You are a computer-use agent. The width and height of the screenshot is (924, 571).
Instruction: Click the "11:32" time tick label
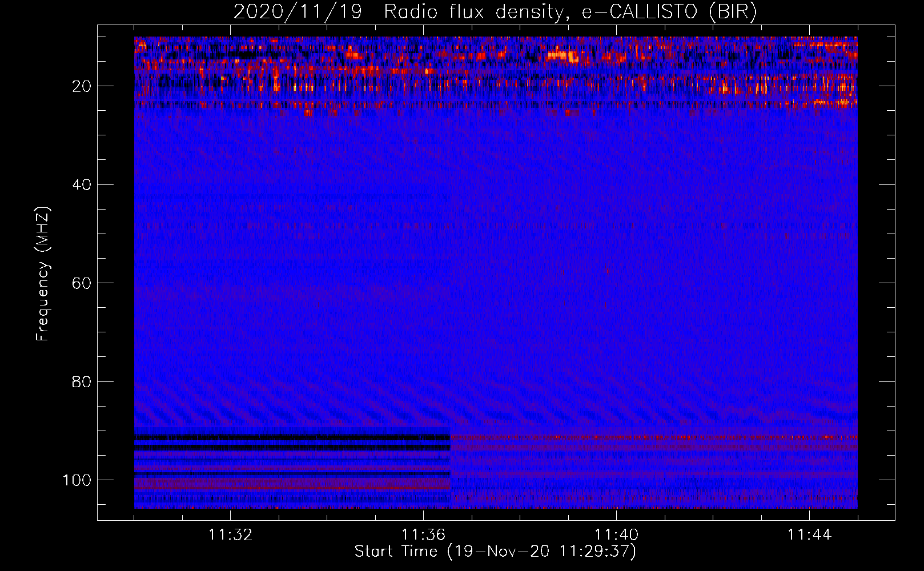(230, 535)
